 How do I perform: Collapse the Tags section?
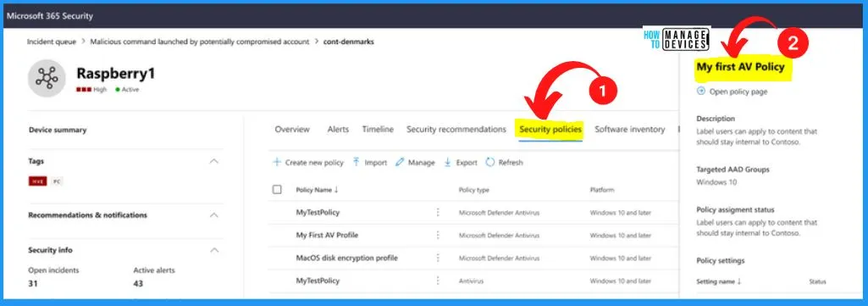214,161
